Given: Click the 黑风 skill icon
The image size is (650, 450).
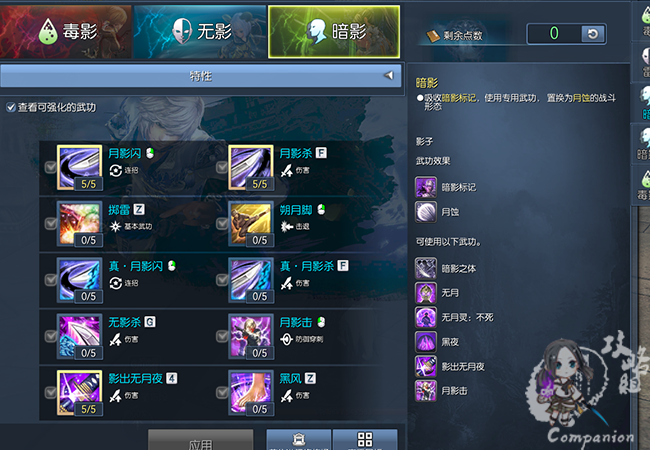Looking at the screenshot, I should coord(251,393).
